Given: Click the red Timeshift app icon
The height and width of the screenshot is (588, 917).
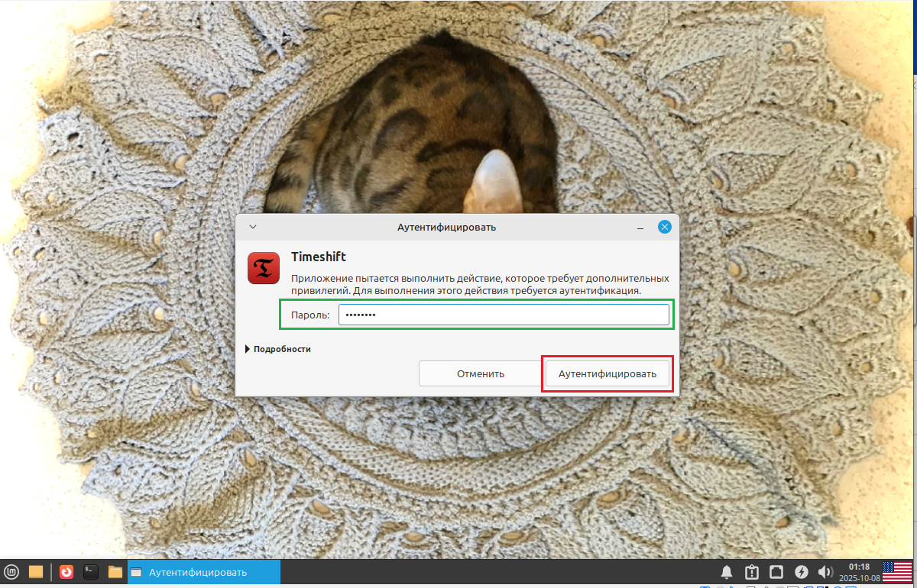Looking at the screenshot, I should click(264, 268).
